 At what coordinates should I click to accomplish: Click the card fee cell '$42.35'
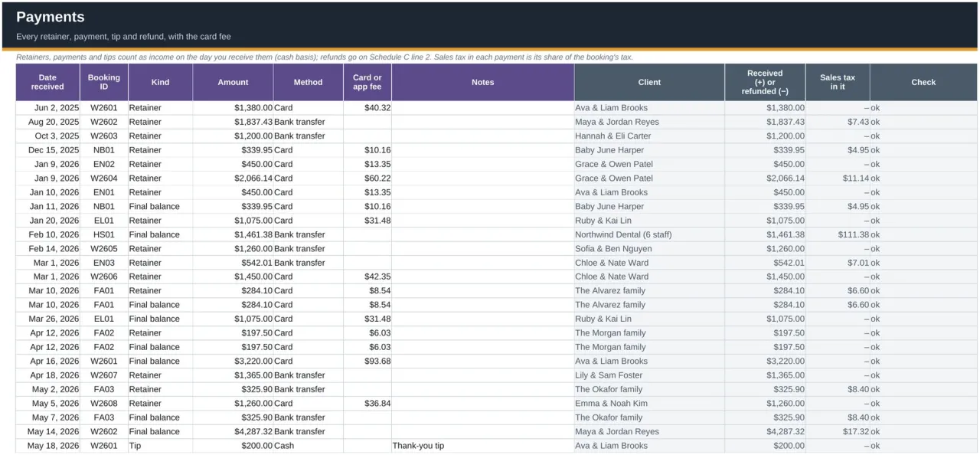[367, 277]
